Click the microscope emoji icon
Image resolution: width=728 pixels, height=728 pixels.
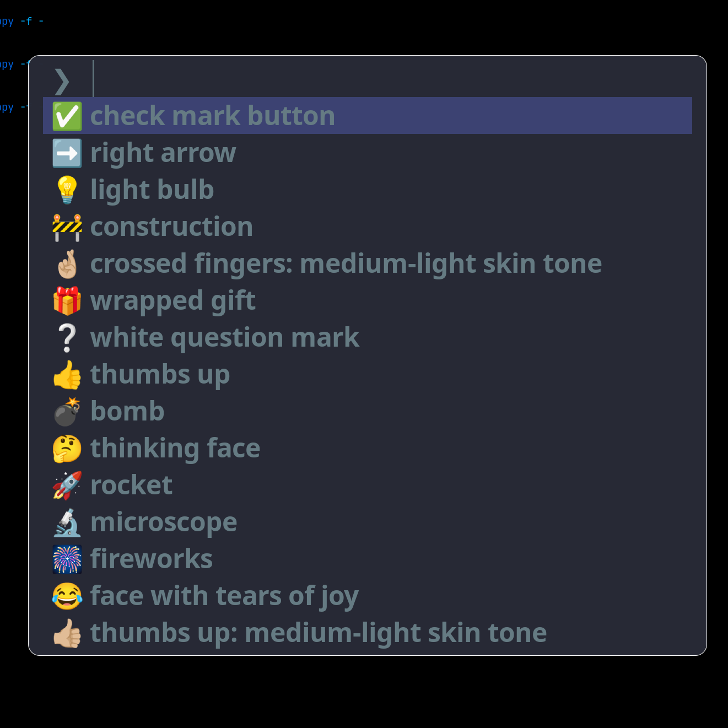tap(67, 521)
